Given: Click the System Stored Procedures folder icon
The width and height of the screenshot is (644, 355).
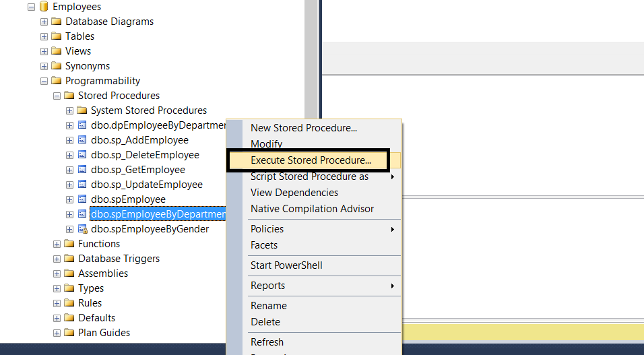Looking at the screenshot, I should (82, 110).
